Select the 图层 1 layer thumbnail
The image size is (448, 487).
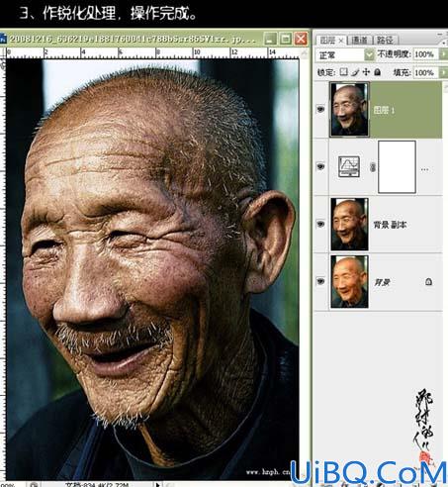(349, 110)
